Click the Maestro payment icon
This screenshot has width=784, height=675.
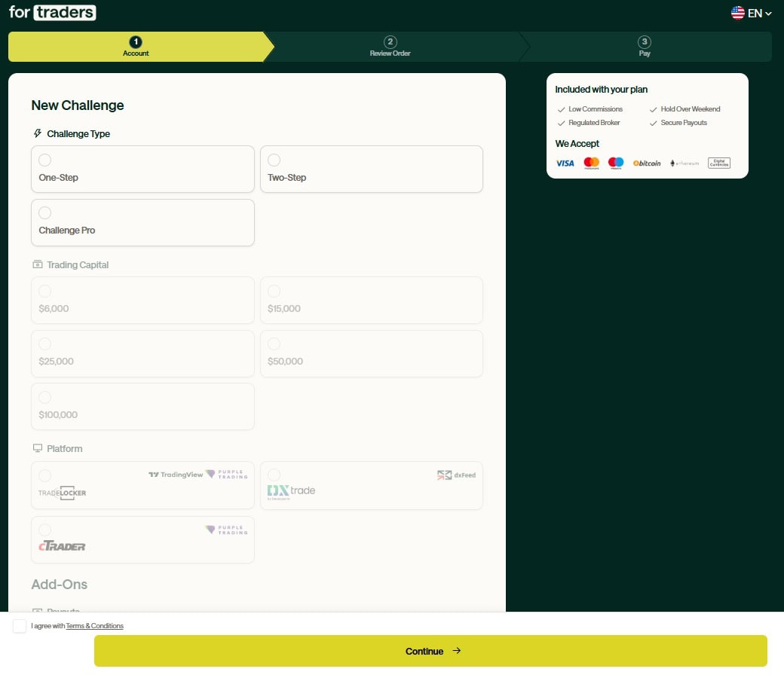[x=616, y=163]
